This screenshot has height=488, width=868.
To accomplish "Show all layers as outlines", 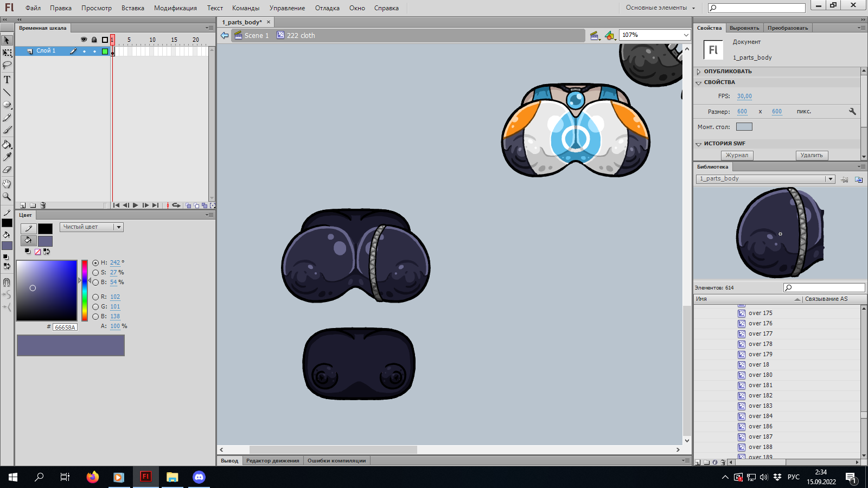I will 105,40.
